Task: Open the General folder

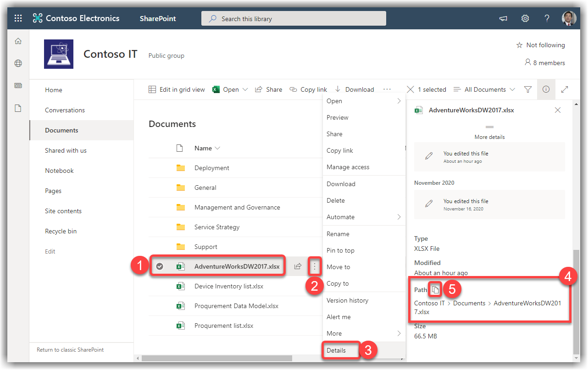Action: click(x=205, y=188)
